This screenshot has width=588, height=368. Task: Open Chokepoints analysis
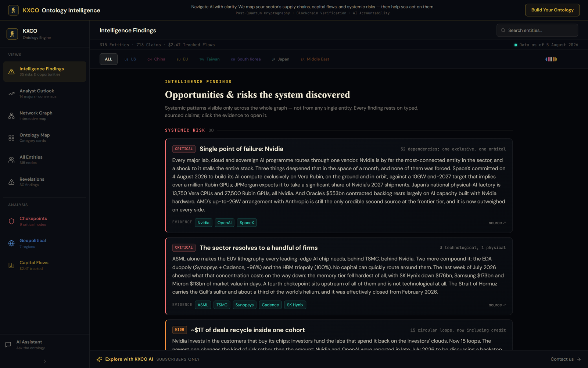click(x=45, y=221)
